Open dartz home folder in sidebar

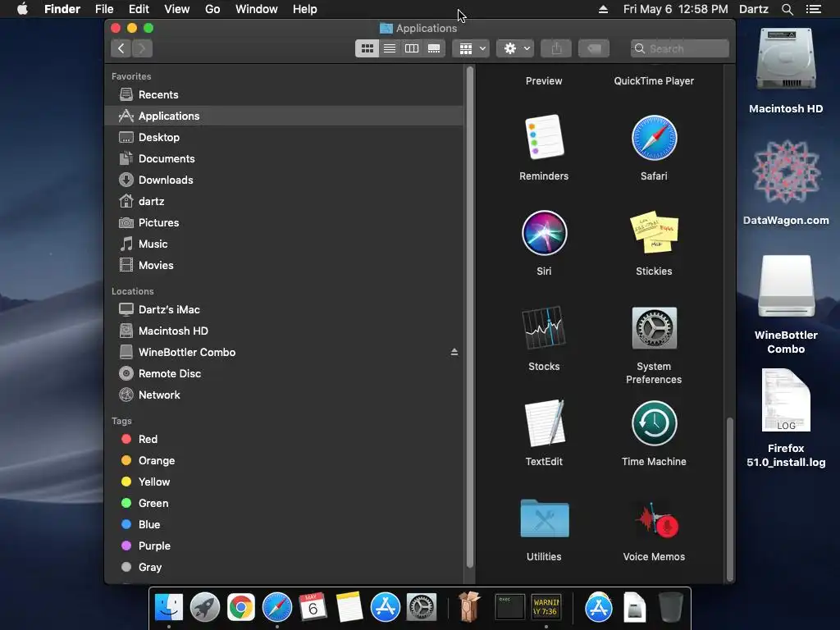[x=285, y=202]
